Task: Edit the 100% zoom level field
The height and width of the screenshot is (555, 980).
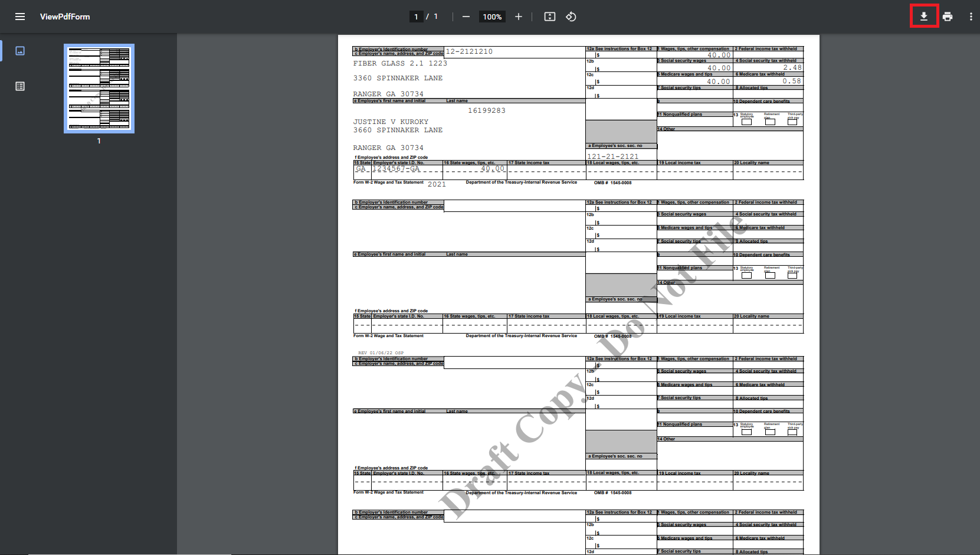Action: point(492,17)
